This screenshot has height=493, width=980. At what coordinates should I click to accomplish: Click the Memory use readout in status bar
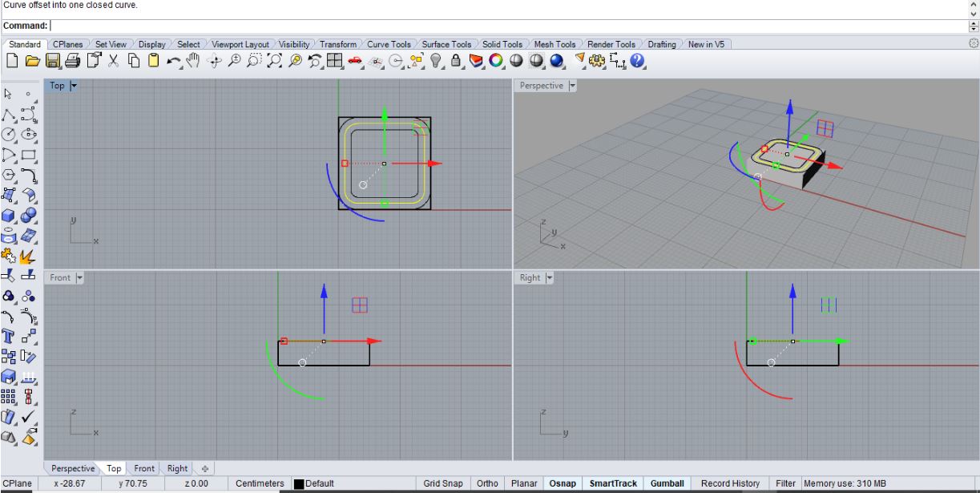click(844, 483)
